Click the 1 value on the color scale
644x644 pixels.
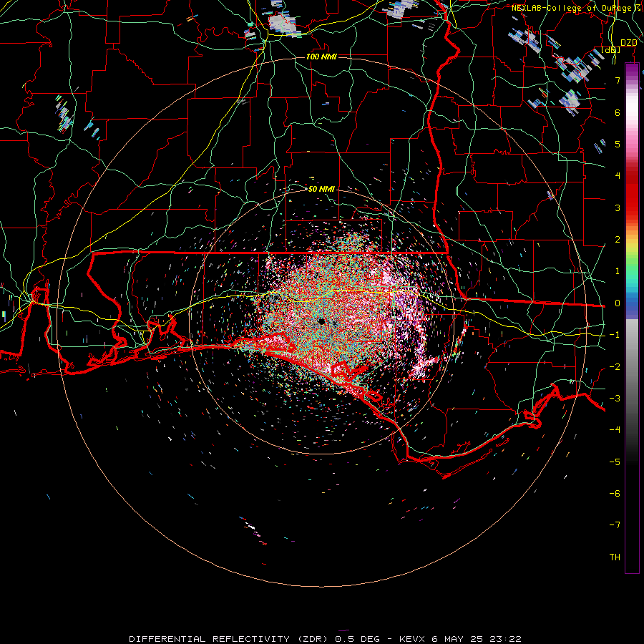tap(618, 271)
